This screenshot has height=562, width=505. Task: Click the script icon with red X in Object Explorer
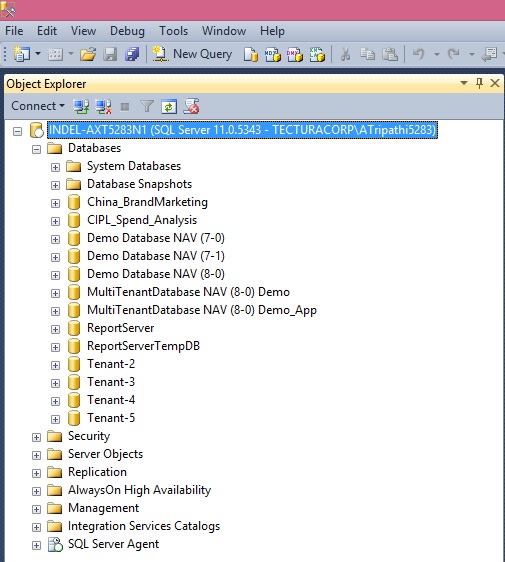click(191, 106)
